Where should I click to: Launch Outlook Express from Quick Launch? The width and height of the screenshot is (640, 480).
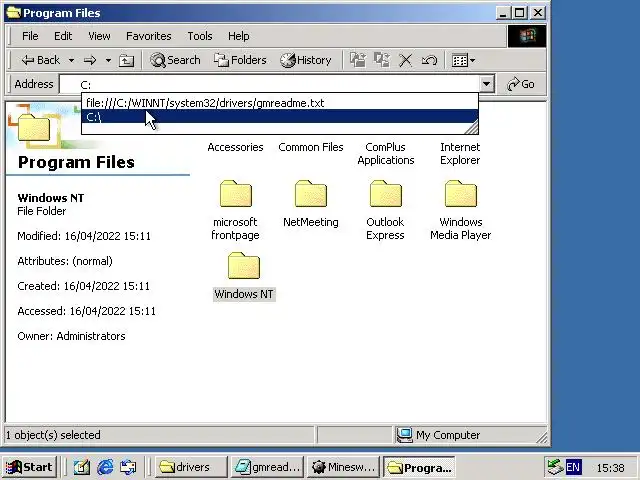coord(128,467)
